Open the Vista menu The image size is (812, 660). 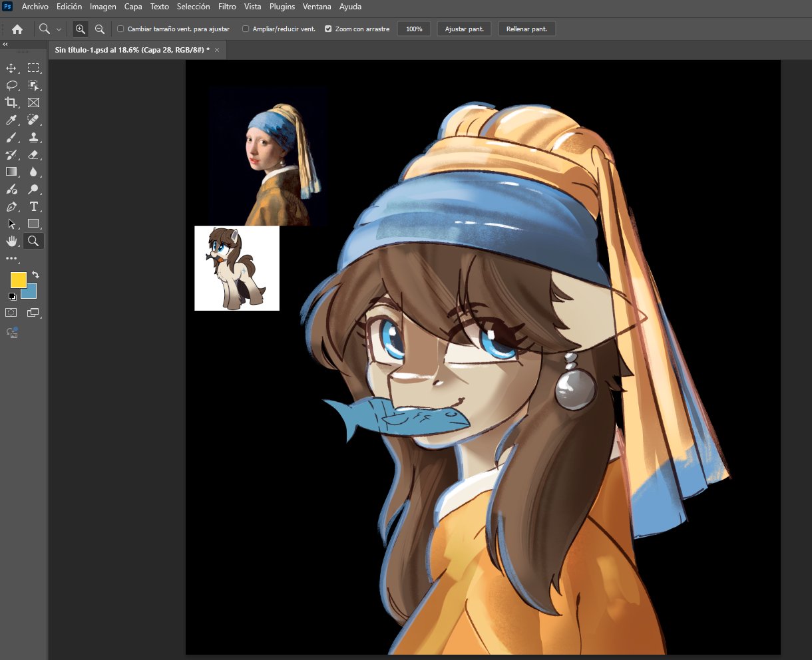[x=253, y=7]
